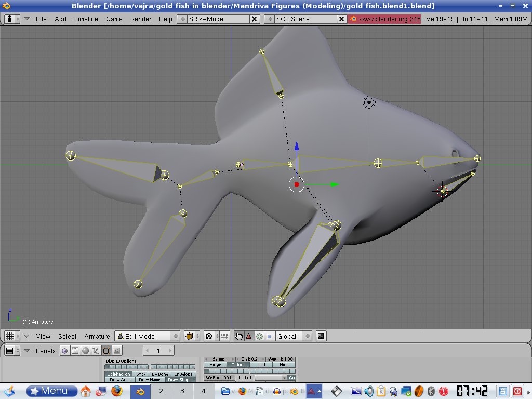This screenshot has height=399, width=532.
Task: Open the Global orientation dropdown
Action: (294, 336)
